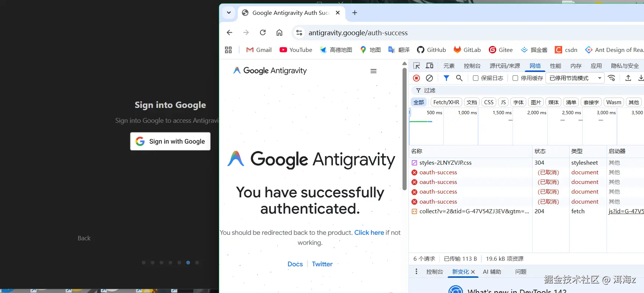Click the network filter funnel icon
Viewport: 644px width, 293px height.
(x=446, y=78)
